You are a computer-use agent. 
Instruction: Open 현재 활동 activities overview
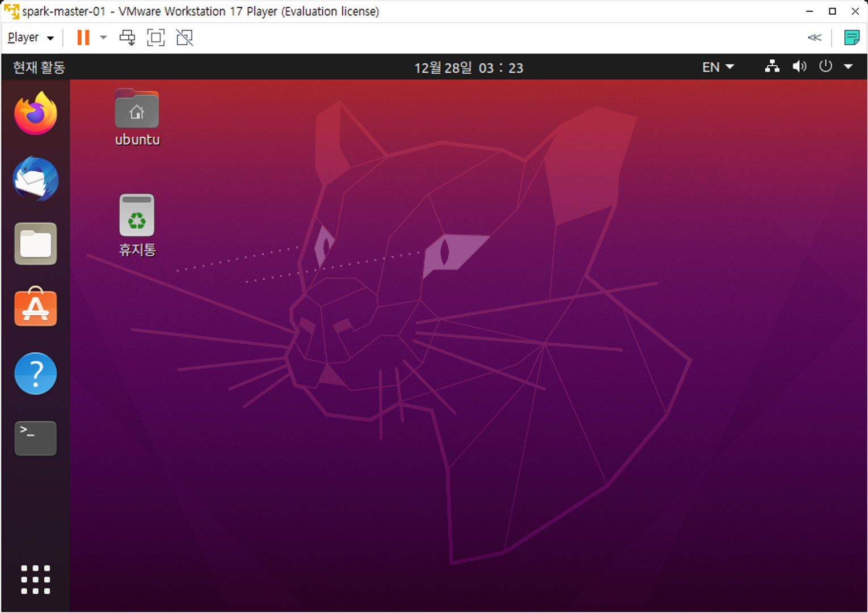click(x=39, y=67)
